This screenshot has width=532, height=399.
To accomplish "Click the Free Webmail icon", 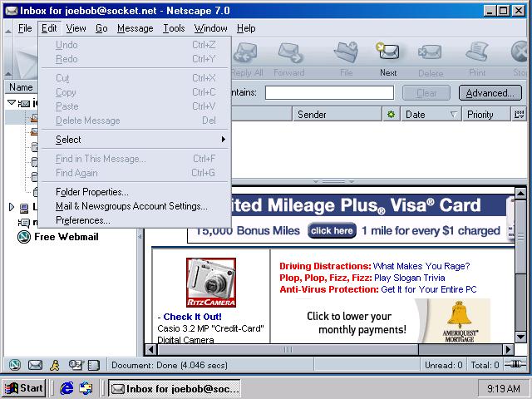I will coord(24,236).
